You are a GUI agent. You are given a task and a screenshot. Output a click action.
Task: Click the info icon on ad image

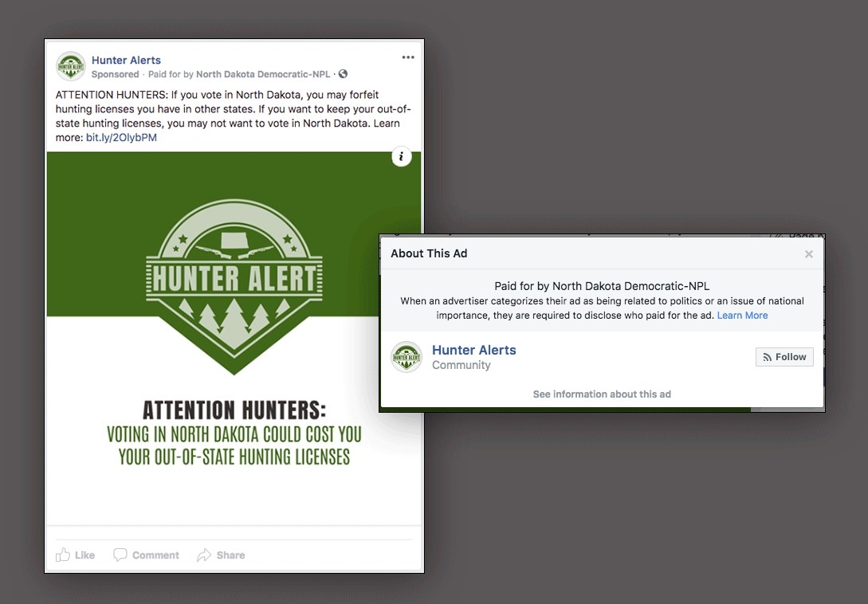(402, 157)
